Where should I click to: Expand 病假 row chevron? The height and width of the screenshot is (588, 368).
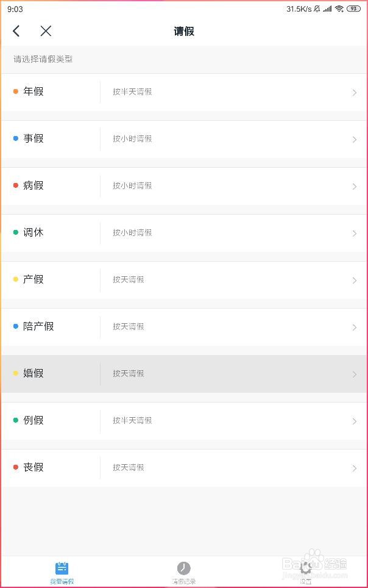pos(354,187)
